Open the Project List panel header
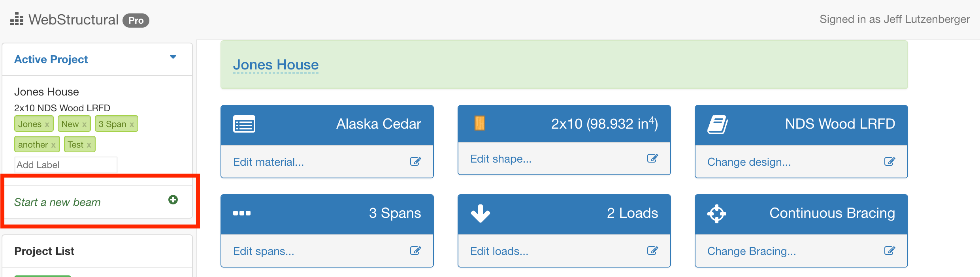The image size is (980, 277). tap(97, 251)
